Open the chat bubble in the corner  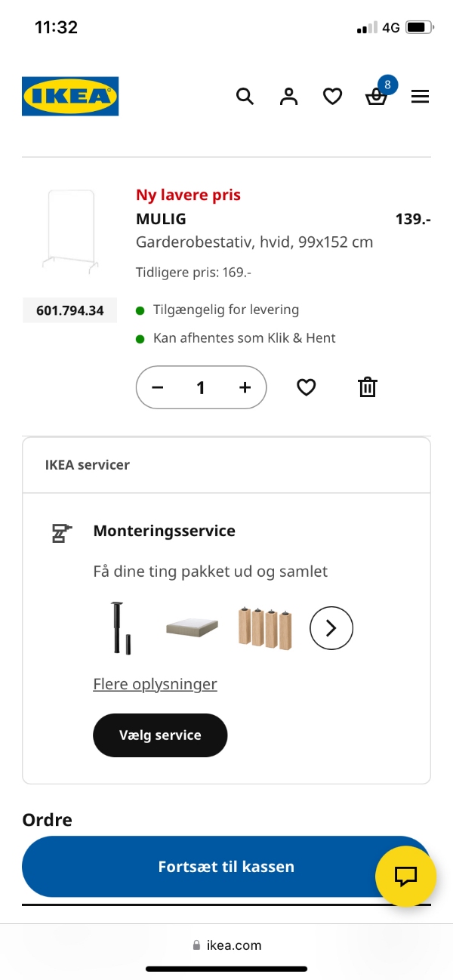coord(405,877)
